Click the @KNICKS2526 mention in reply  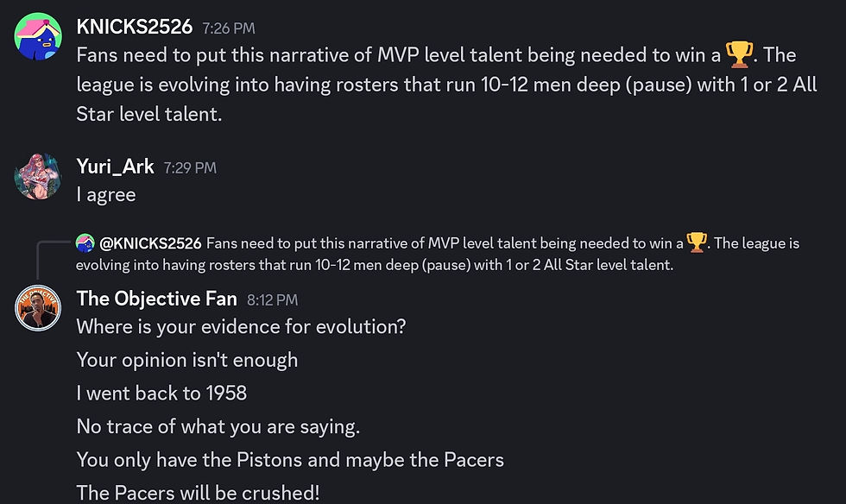coord(150,243)
